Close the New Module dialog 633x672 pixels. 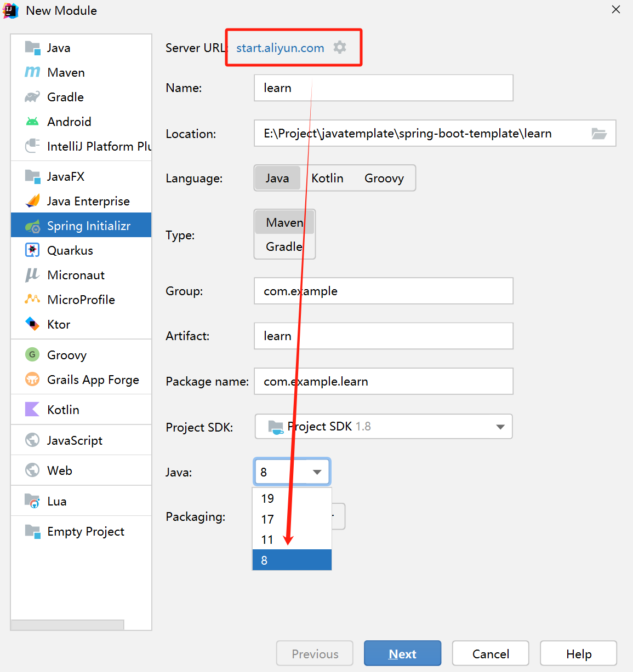(x=616, y=9)
